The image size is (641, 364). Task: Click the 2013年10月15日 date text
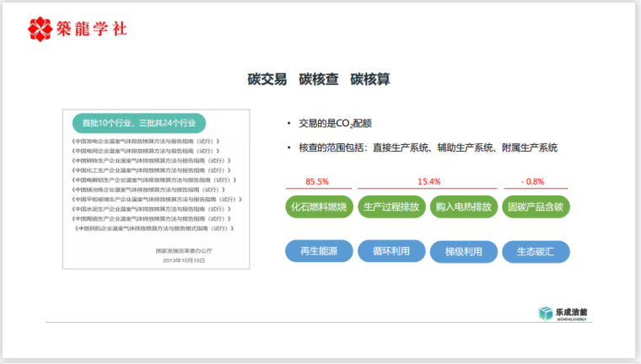184,260
